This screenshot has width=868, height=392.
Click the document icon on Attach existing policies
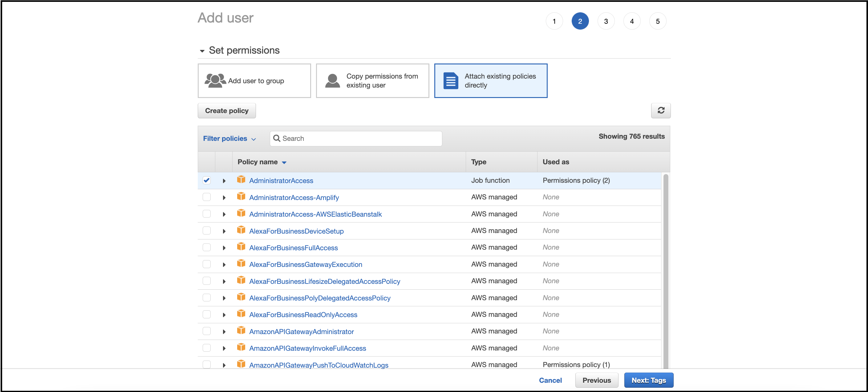coord(451,81)
